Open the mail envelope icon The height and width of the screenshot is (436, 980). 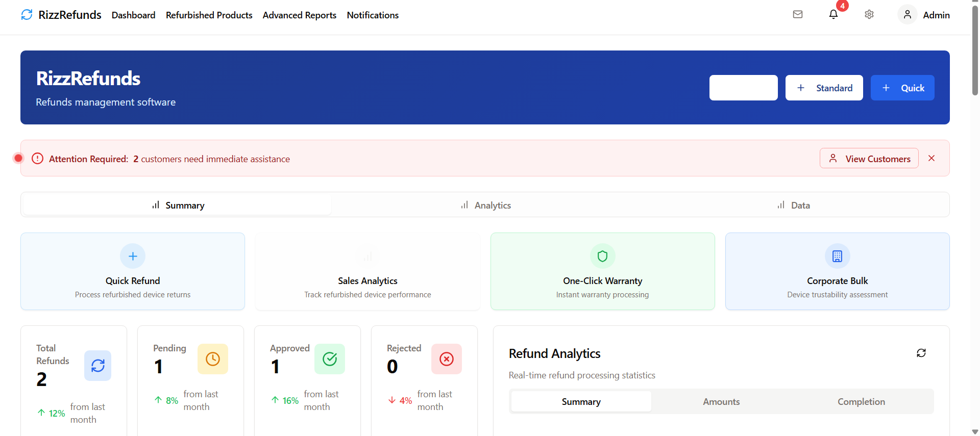(x=798, y=14)
